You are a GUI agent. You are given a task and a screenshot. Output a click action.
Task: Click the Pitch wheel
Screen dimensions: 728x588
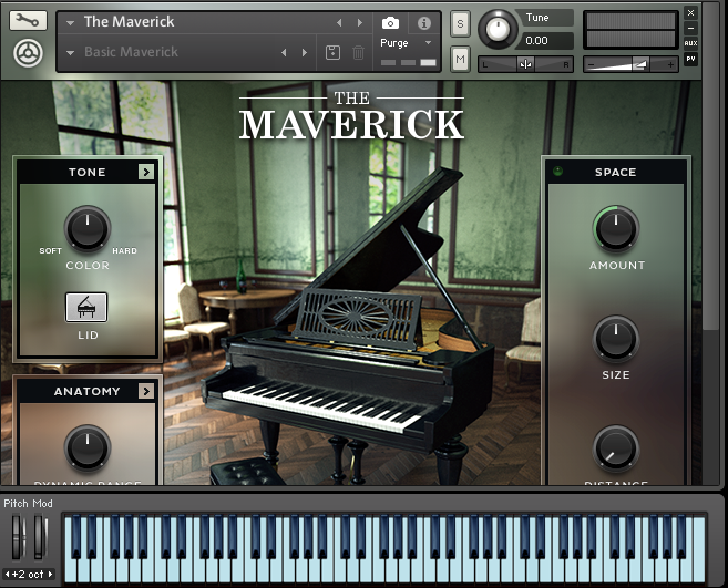click(x=18, y=537)
